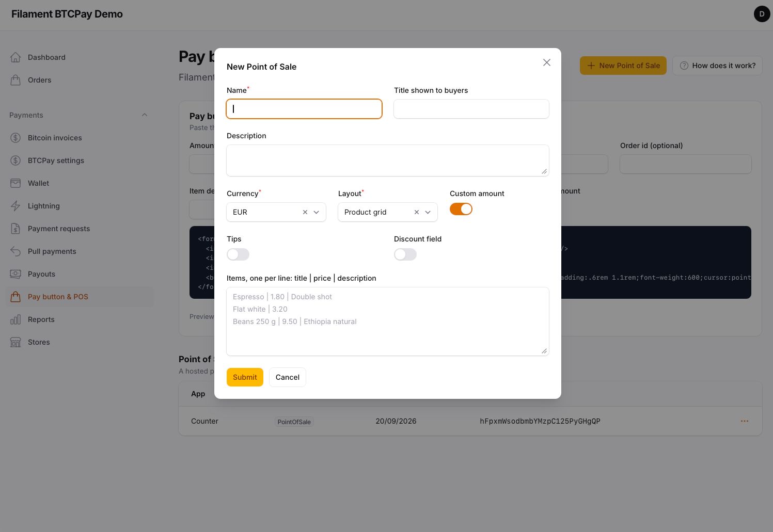Click the Dashboard home icon

pos(15,57)
